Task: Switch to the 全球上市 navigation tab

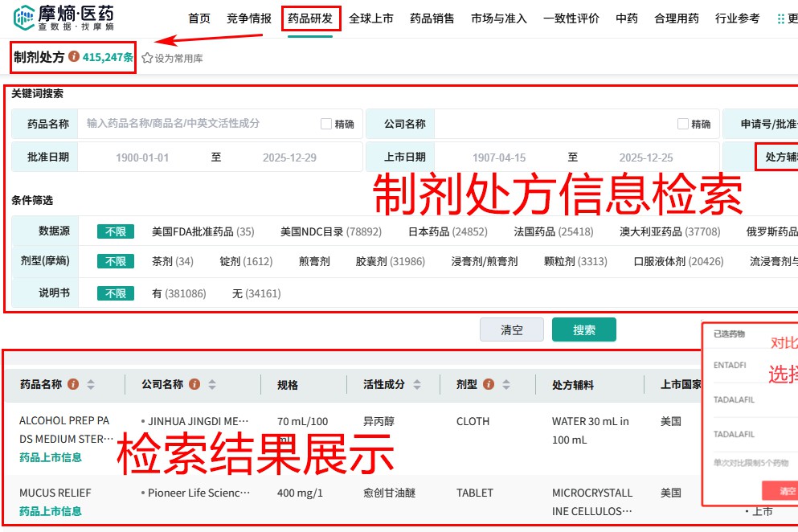Action: coord(372,18)
